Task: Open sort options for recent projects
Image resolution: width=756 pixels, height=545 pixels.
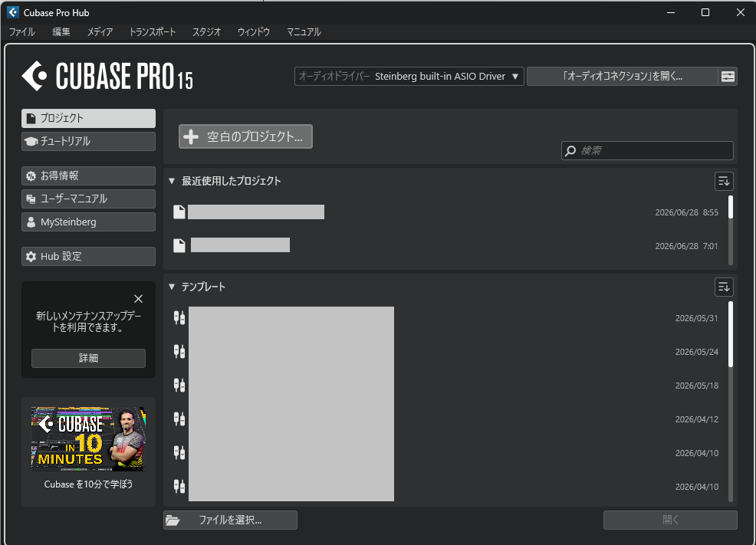Action: (x=724, y=181)
